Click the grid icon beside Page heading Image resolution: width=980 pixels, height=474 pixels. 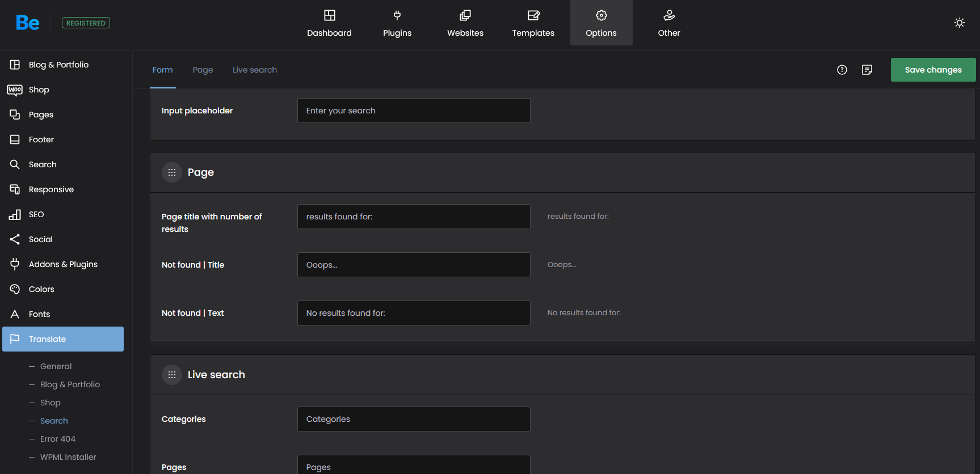(172, 172)
